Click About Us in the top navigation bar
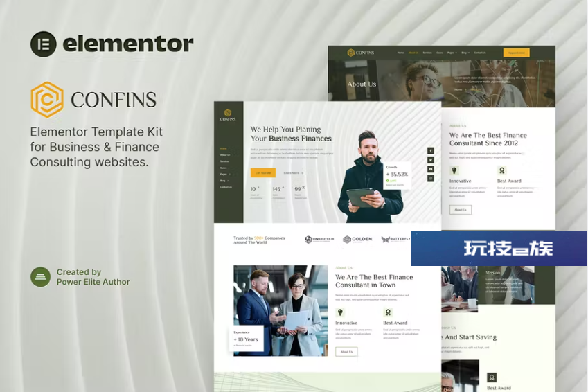 pyautogui.click(x=413, y=53)
